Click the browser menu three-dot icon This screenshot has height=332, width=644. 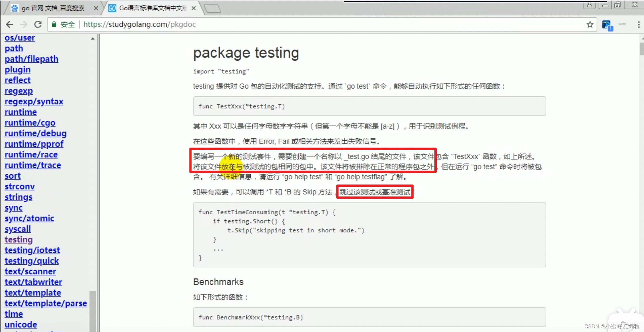639,24
